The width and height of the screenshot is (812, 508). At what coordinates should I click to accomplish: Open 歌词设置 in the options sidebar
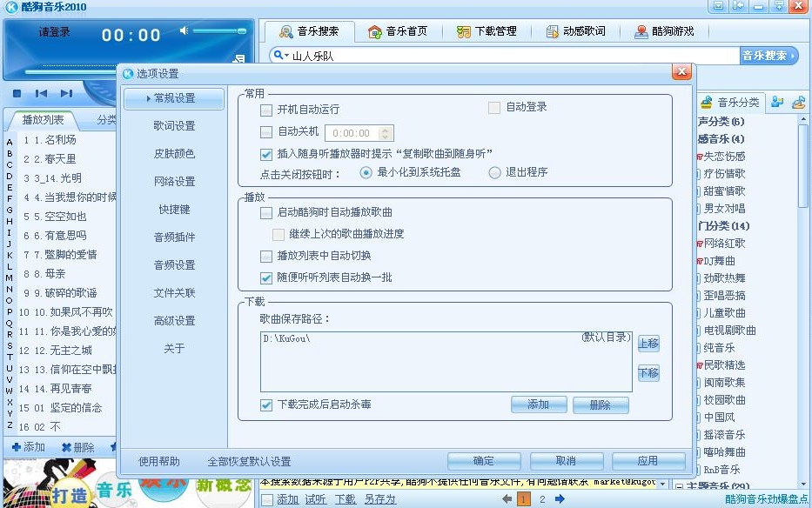tap(175, 126)
